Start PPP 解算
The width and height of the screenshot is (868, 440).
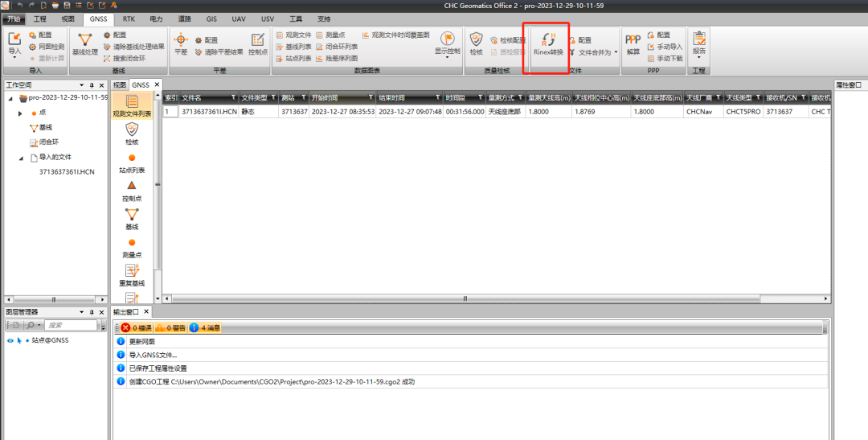click(x=633, y=44)
